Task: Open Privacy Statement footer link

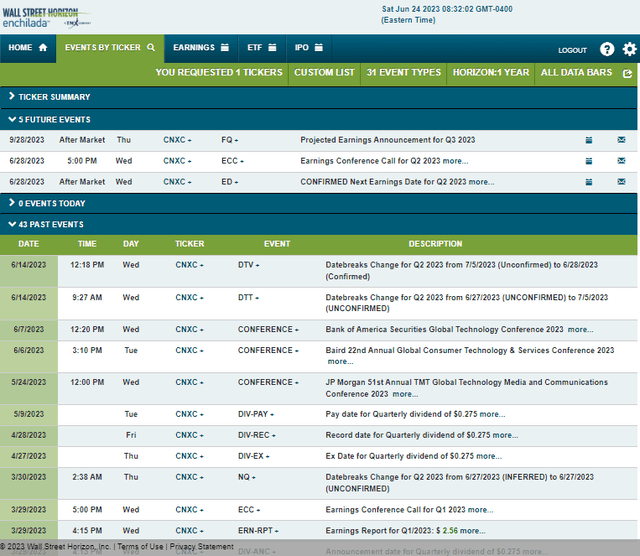Action: [202, 546]
